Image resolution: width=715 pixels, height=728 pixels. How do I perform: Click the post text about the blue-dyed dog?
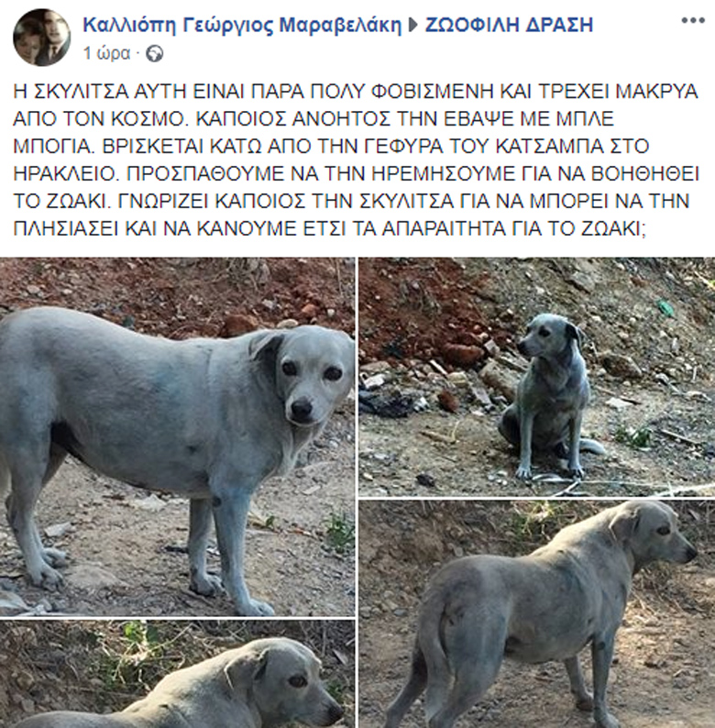pyautogui.click(x=356, y=160)
